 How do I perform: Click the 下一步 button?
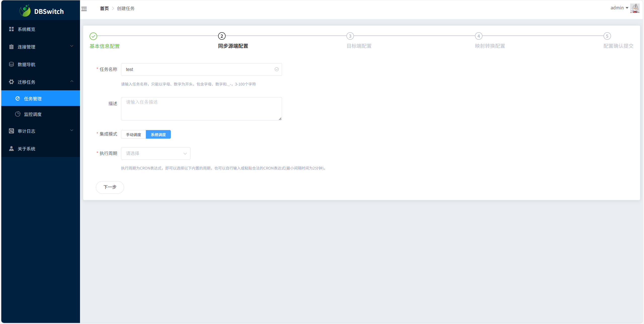[110, 187]
